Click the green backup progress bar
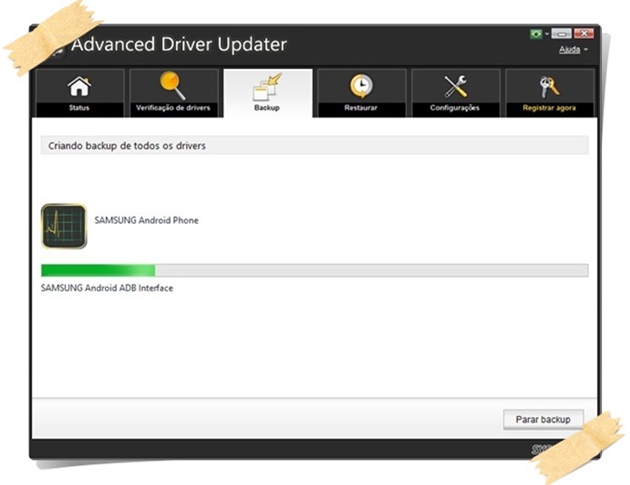This screenshot has width=630, height=485. click(x=315, y=270)
